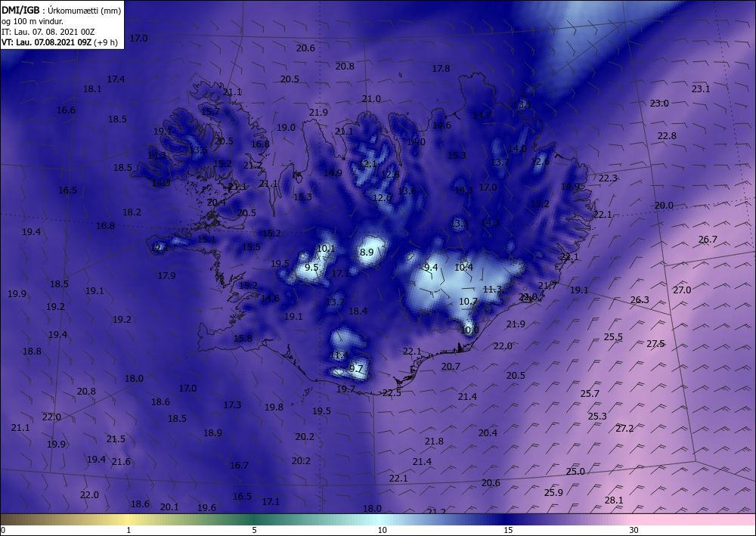Image resolution: width=756 pixels, height=536 pixels.
Task: Click the 25.3 value on the map
Action: point(597,417)
